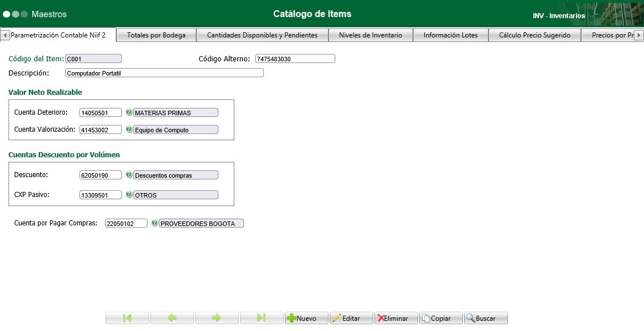Image resolution: width=644 pixels, height=331 pixels.
Task: Jump to the last record
Action: pyautogui.click(x=262, y=318)
